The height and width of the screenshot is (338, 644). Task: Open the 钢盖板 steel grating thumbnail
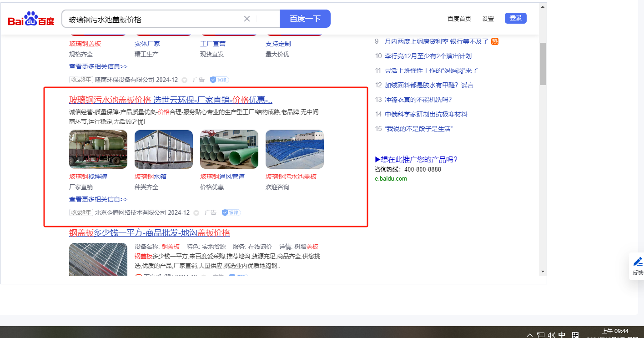[98, 259]
